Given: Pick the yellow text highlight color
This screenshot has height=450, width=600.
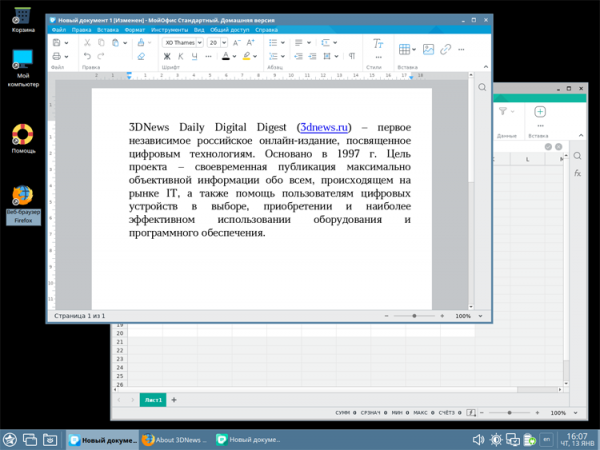Looking at the screenshot, I should click(246, 57).
